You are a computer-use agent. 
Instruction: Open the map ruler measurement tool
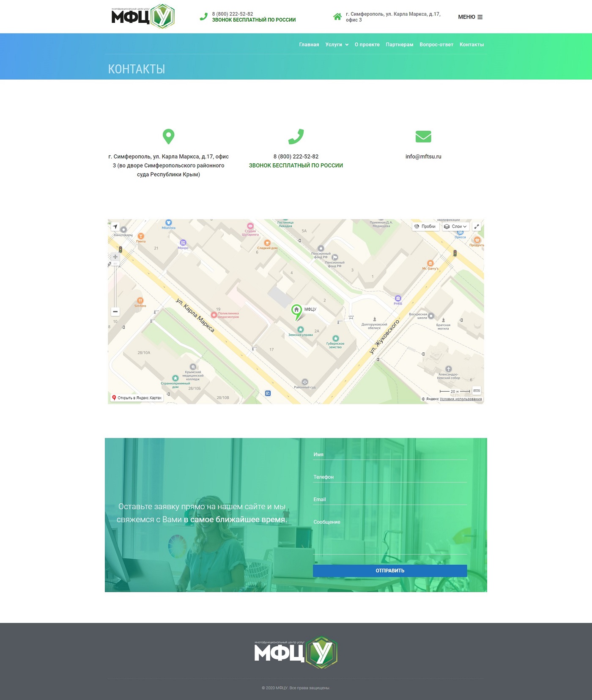pos(477,391)
